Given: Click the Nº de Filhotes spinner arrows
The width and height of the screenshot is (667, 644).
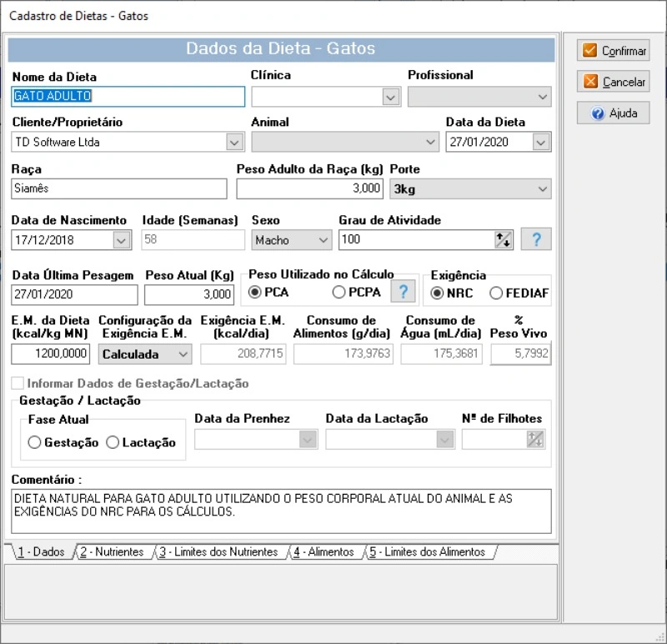Looking at the screenshot, I should pos(535,440).
